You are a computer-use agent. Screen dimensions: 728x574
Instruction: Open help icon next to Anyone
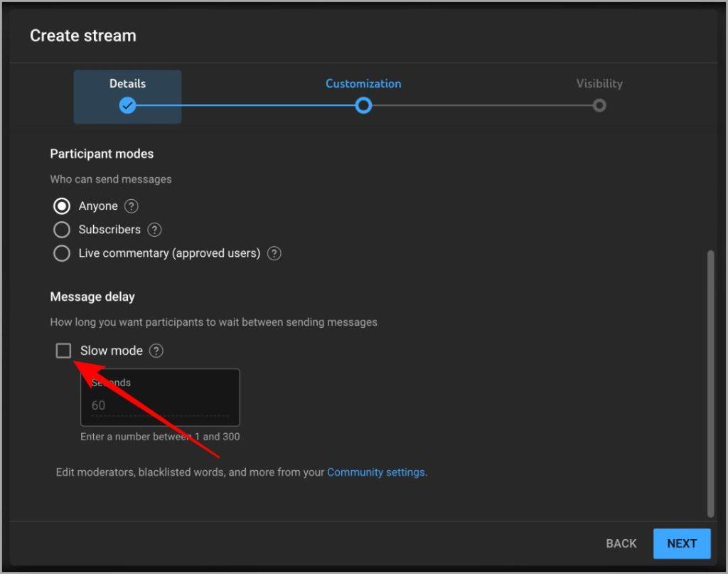tap(132, 206)
